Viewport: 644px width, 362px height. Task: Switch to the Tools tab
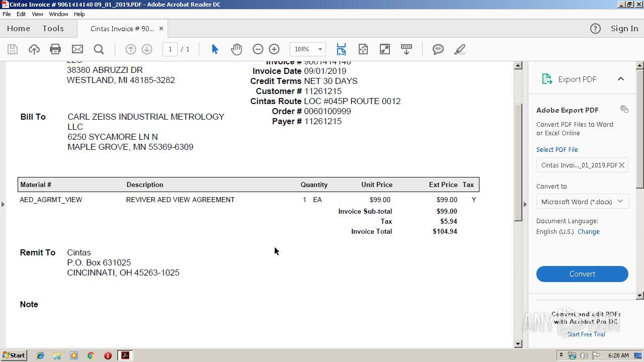53,29
